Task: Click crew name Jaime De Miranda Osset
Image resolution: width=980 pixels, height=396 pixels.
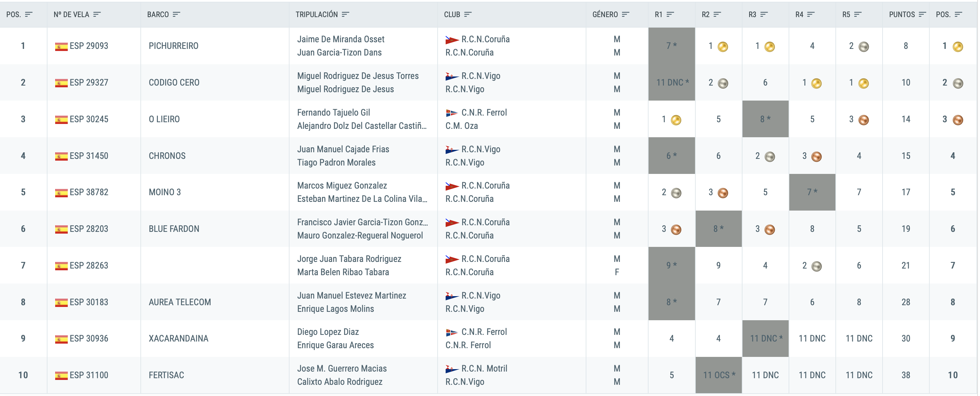Action: pyautogui.click(x=341, y=39)
